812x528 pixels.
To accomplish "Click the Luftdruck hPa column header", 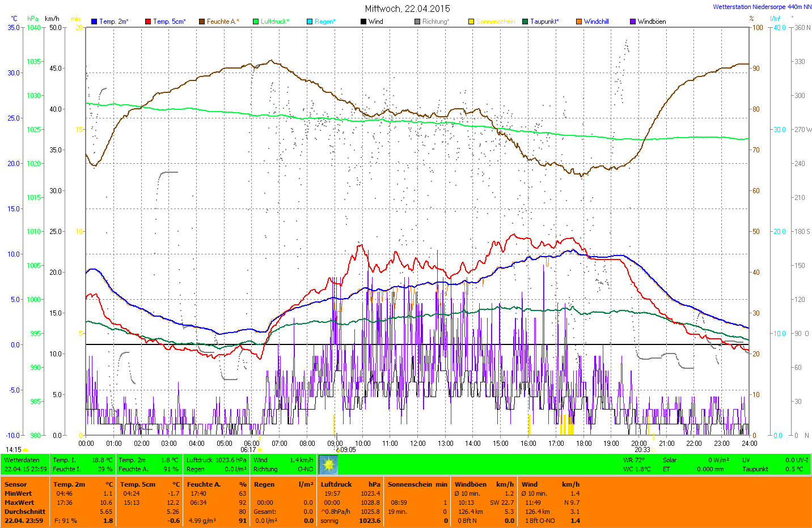I will [x=350, y=484].
